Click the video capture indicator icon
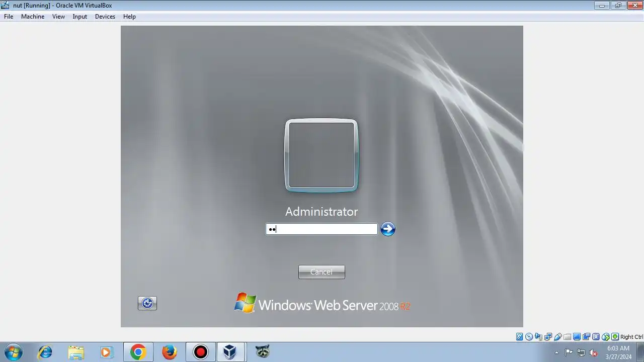The width and height of the screenshot is (644, 362). tap(586, 337)
